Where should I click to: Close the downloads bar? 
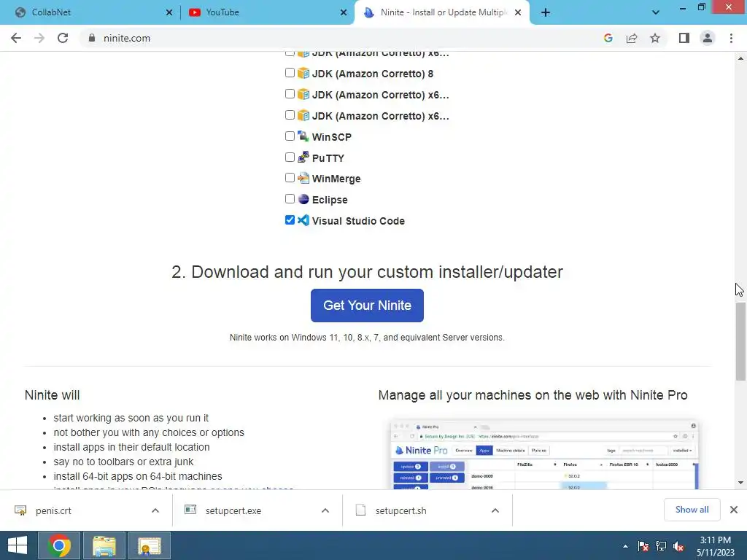[734, 510]
